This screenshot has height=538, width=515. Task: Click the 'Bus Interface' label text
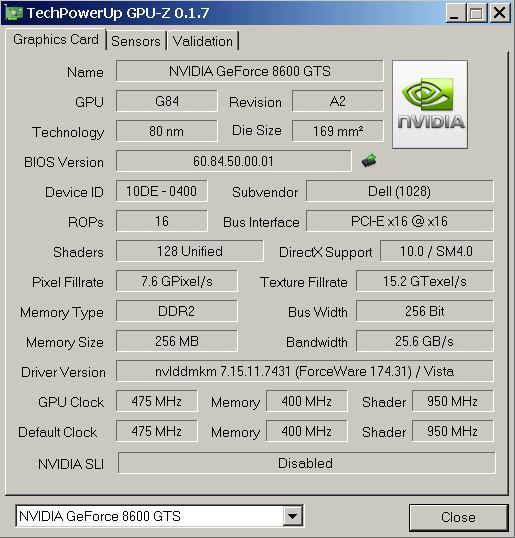pos(261,222)
